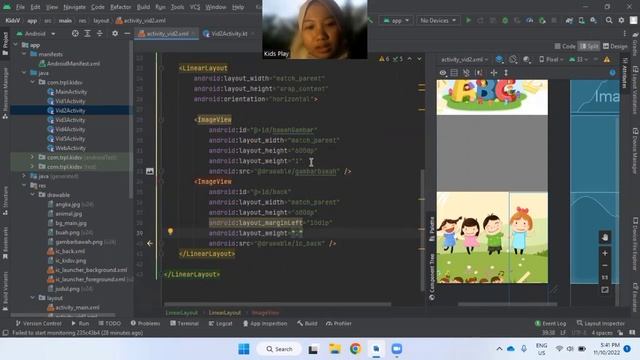
Task: Open the Build menu
Action: tap(143, 7)
